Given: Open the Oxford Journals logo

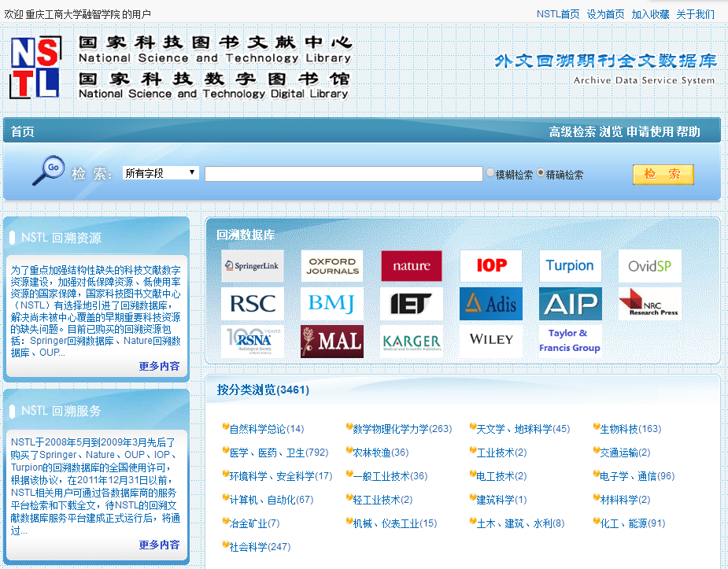Looking at the screenshot, I should [x=332, y=266].
